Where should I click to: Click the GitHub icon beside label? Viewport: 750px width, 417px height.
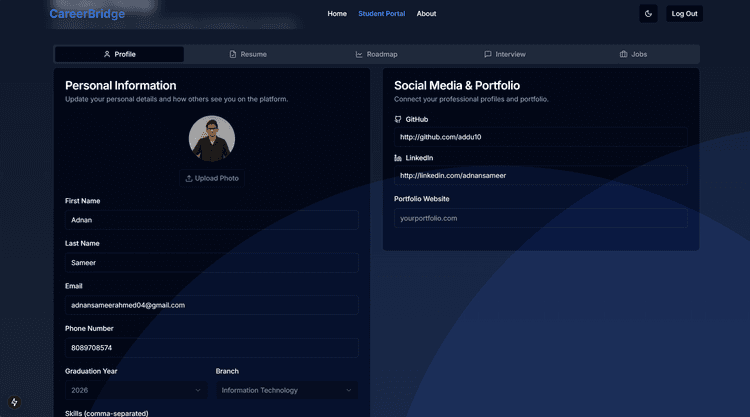click(x=398, y=120)
